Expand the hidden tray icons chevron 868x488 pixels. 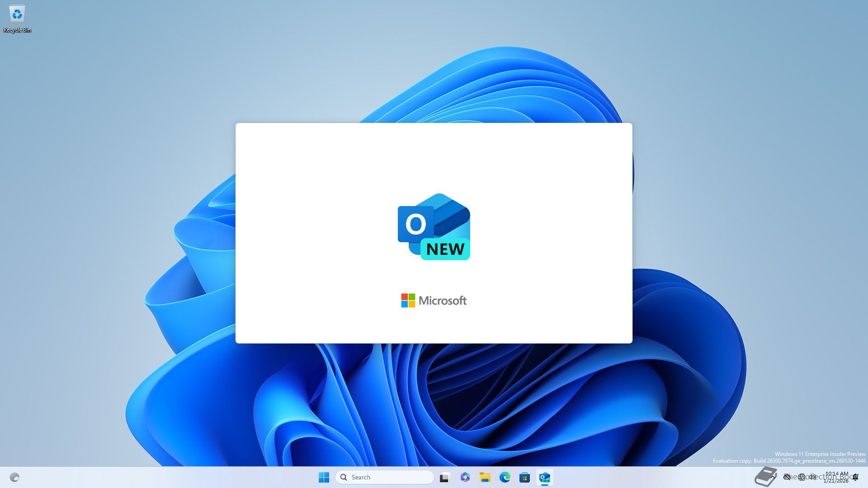pos(774,477)
